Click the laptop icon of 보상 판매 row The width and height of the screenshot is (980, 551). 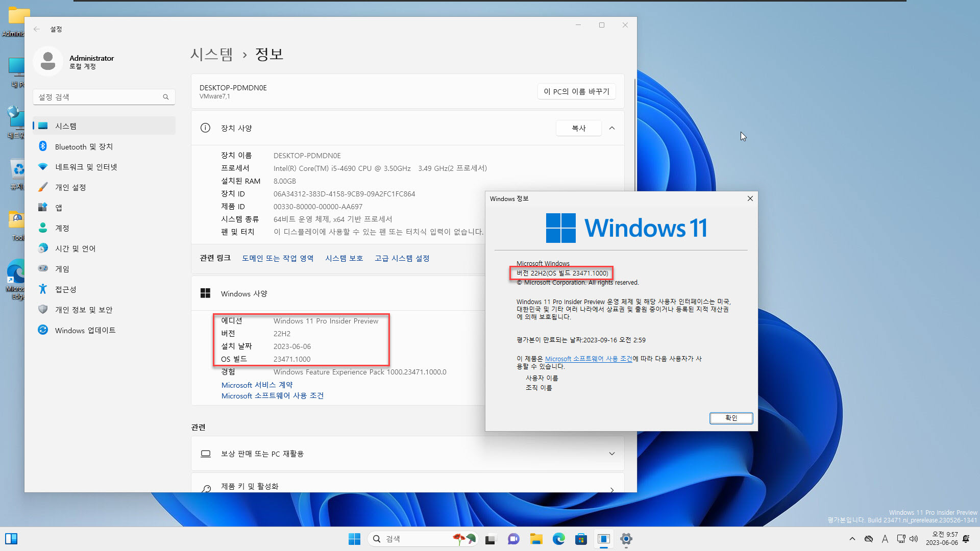[205, 454]
